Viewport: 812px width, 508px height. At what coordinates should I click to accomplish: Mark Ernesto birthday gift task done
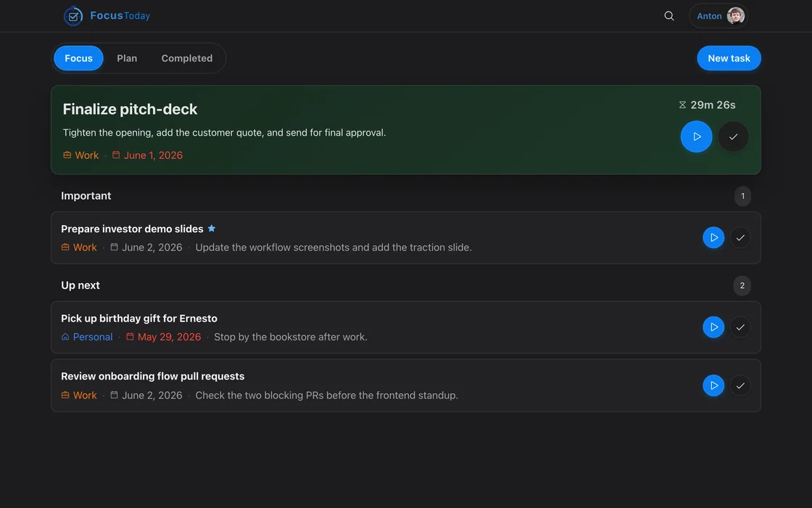pos(740,327)
